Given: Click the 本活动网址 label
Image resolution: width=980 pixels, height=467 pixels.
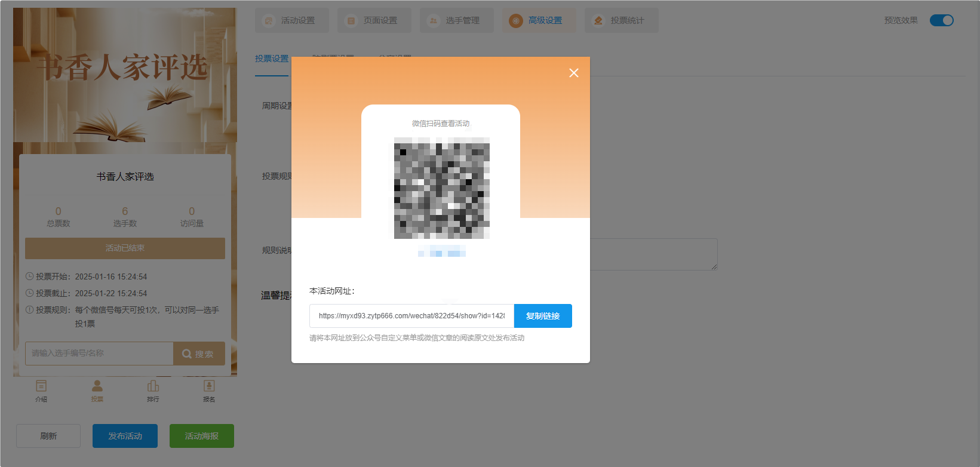Looking at the screenshot, I should (x=332, y=291).
